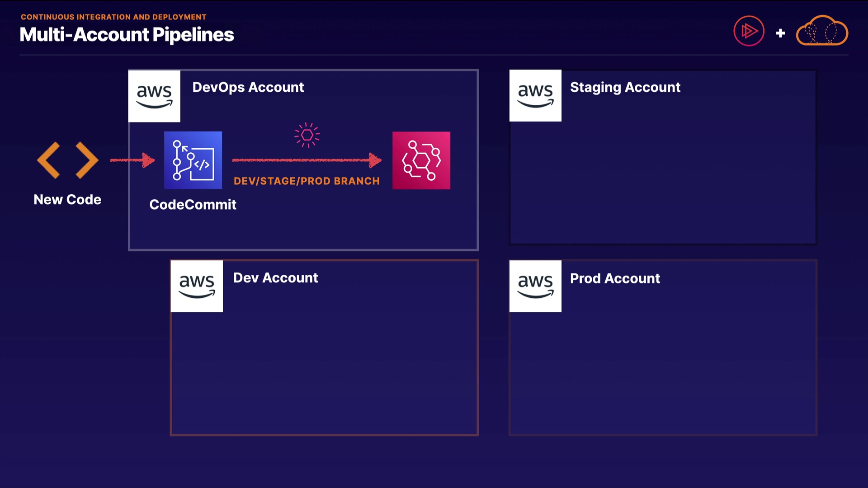
Task: Click the Dev Account heading text
Action: coord(275,278)
